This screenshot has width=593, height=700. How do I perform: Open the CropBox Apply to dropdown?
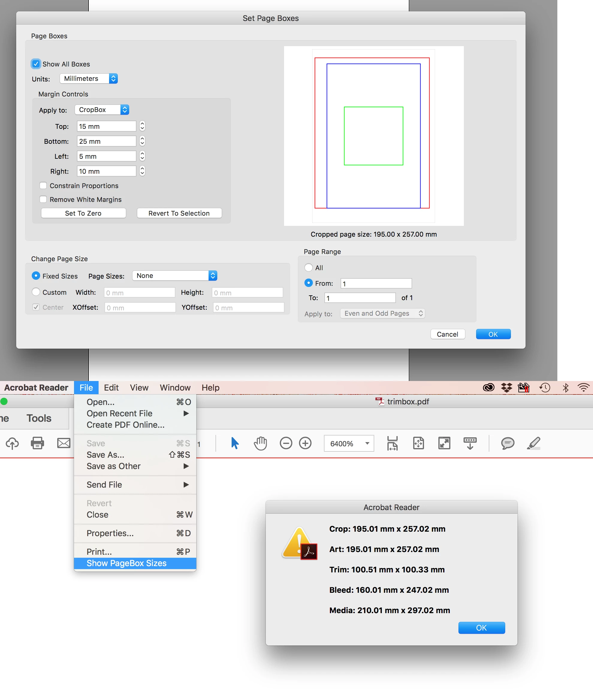point(102,110)
